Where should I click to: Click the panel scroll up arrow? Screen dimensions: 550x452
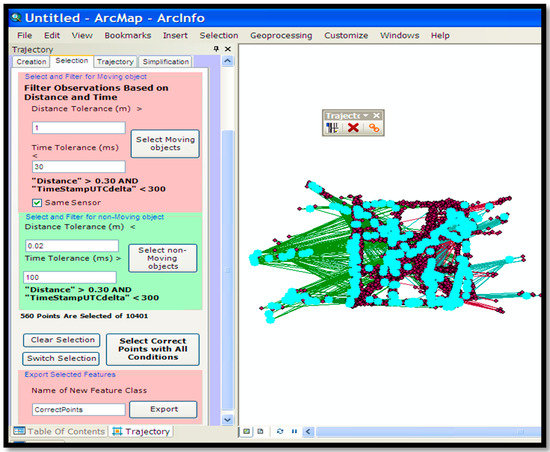pyautogui.click(x=227, y=61)
